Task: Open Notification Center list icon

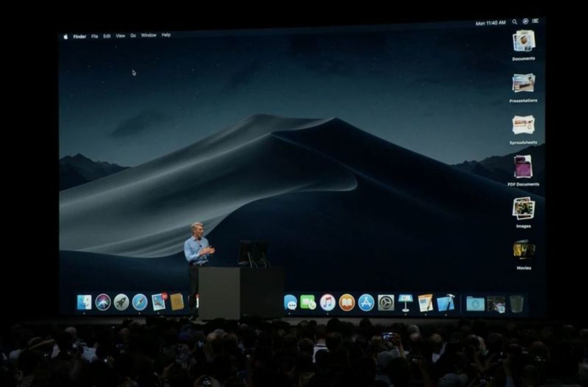Action: (x=536, y=21)
